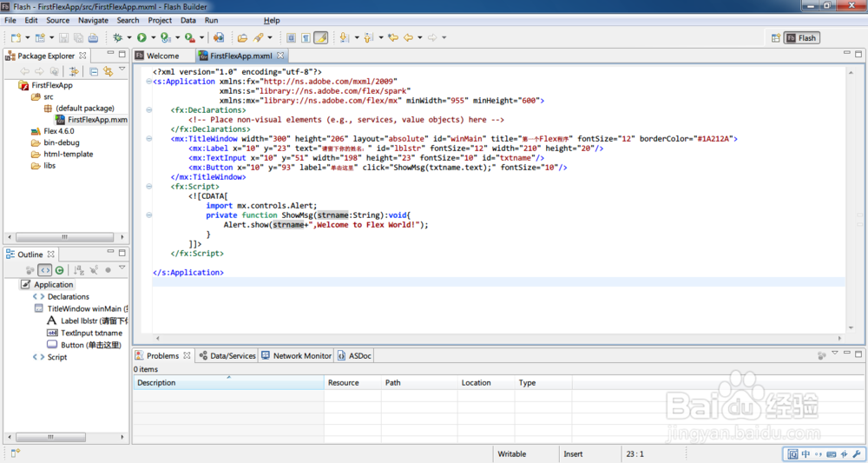Screen dimensions: 868x463
Task: Toggle Mark Occurrences highlighter icon
Action: [321, 37]
